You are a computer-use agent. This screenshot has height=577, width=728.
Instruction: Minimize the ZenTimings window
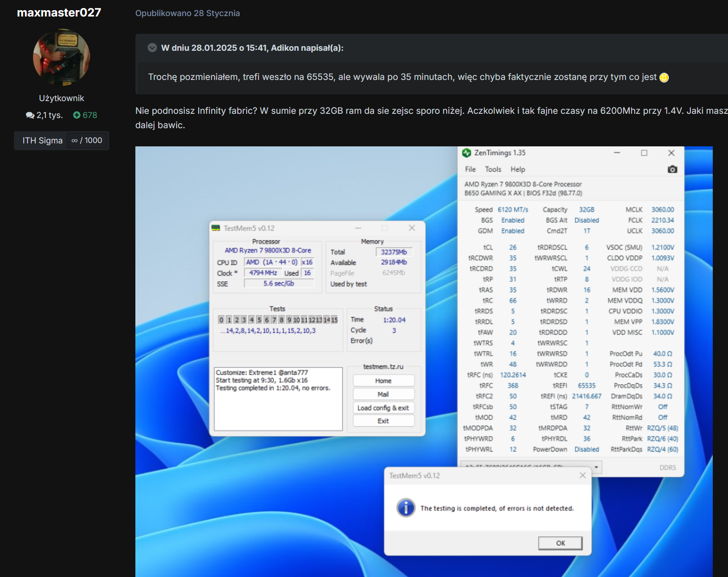617,153
